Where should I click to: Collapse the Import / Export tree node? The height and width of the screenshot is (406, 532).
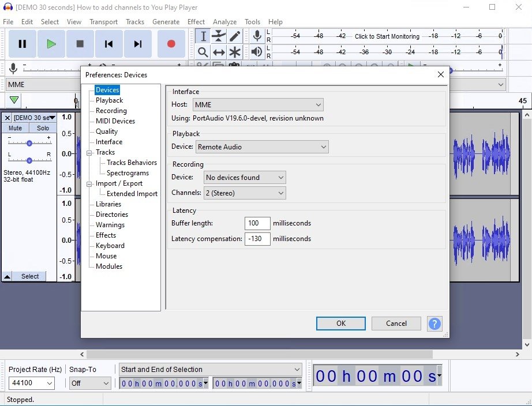click(89, 184)
